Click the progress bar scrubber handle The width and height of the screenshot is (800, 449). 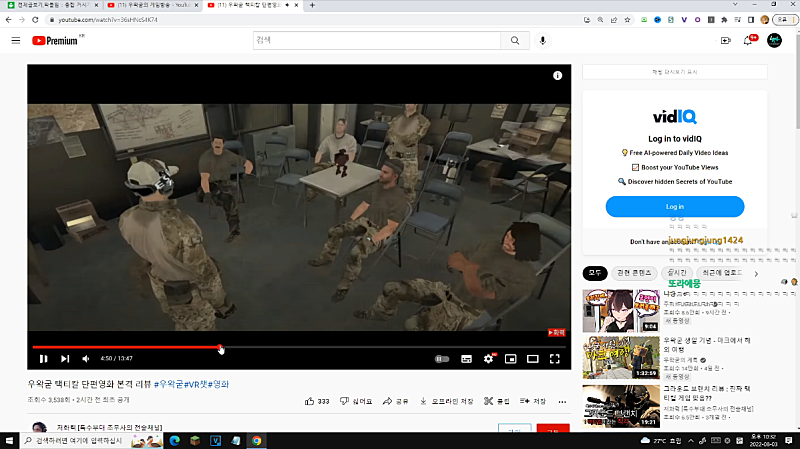[220, 347]
